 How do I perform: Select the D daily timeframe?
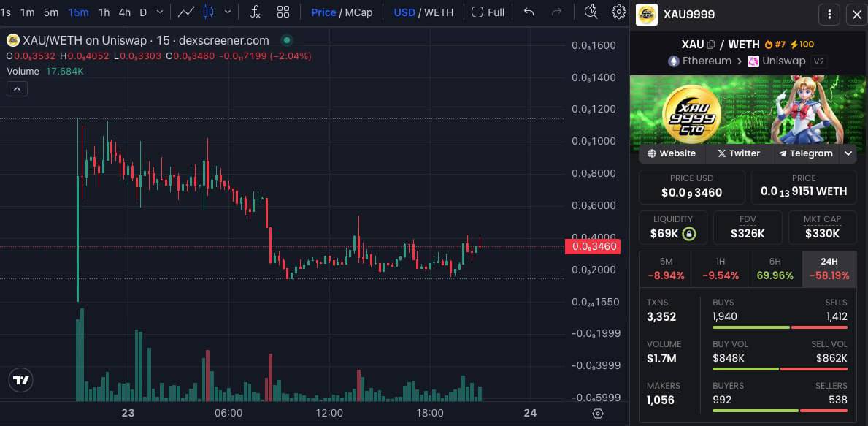point(143,12)
